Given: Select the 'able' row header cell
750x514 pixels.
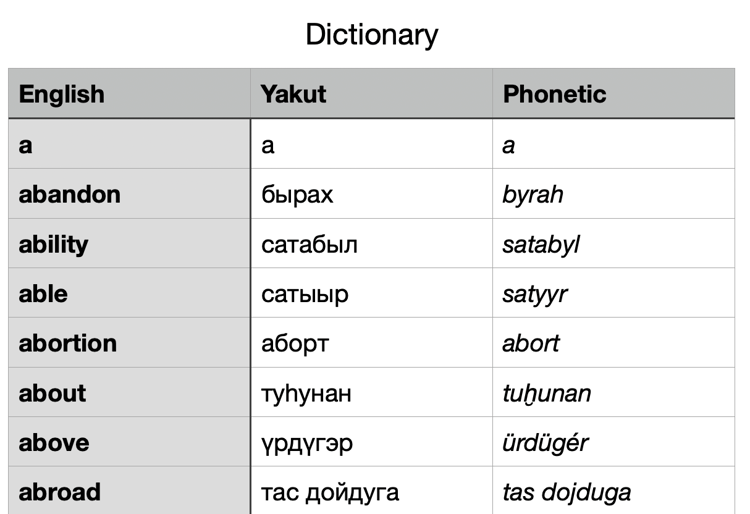Looking at the screenshot, I should pos(43,294).
